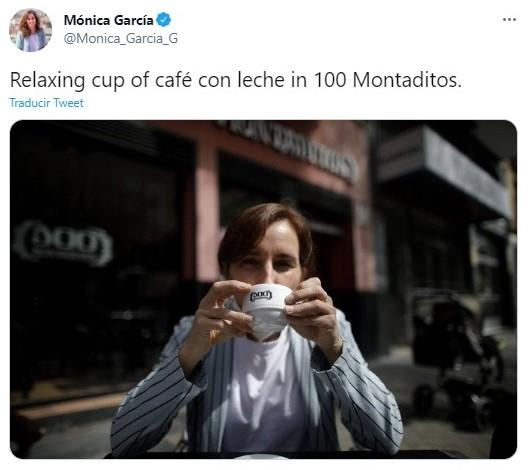
Task: Open the @Monica_Garcia_G handle link
Action: pyautogui.click(x=121, y=39)
